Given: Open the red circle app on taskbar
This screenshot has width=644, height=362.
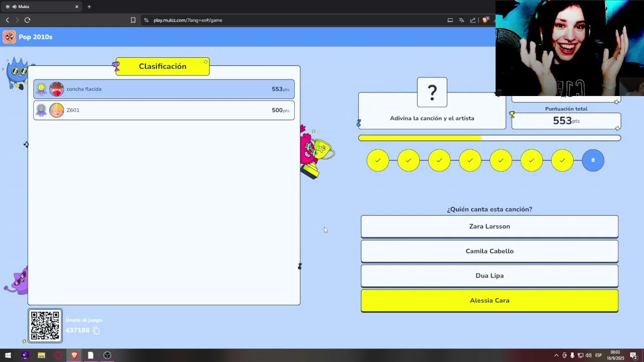Looking at the screenshot, I should coord(58,355).
